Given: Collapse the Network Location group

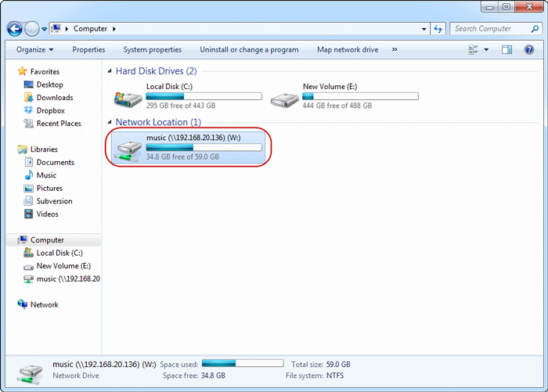Looking at the screenshot, I should pyautogui.click(x=110, y=122).
